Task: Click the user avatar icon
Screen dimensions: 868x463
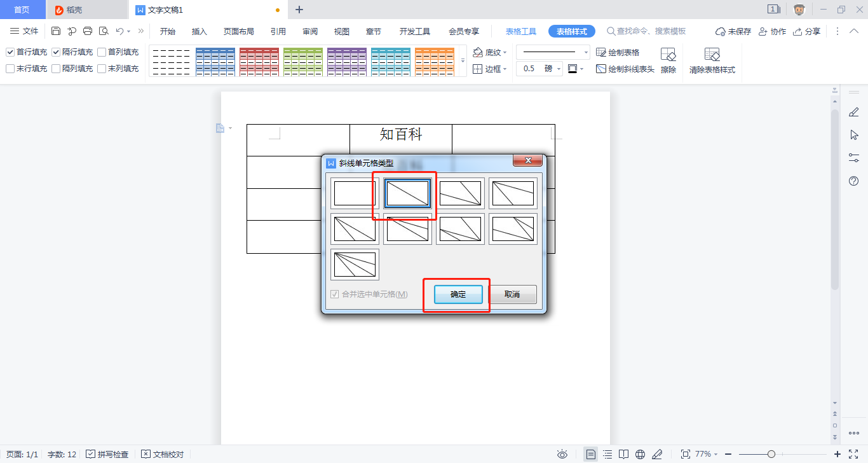Action: coord(799,10)
